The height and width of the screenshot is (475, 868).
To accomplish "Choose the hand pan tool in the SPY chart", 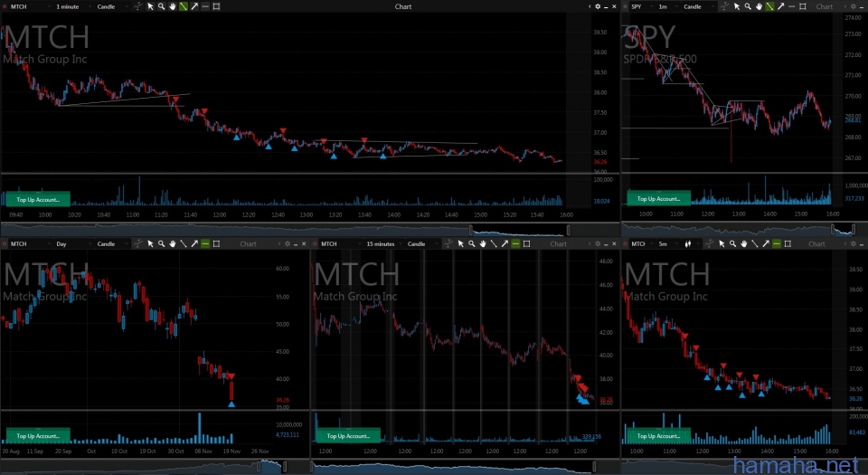I will tap(759, 6).
